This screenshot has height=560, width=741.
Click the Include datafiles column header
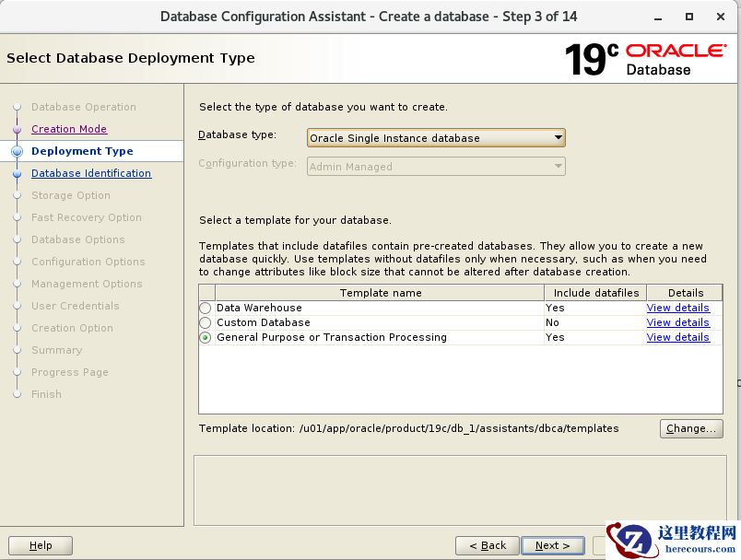[x=595, y=293]
